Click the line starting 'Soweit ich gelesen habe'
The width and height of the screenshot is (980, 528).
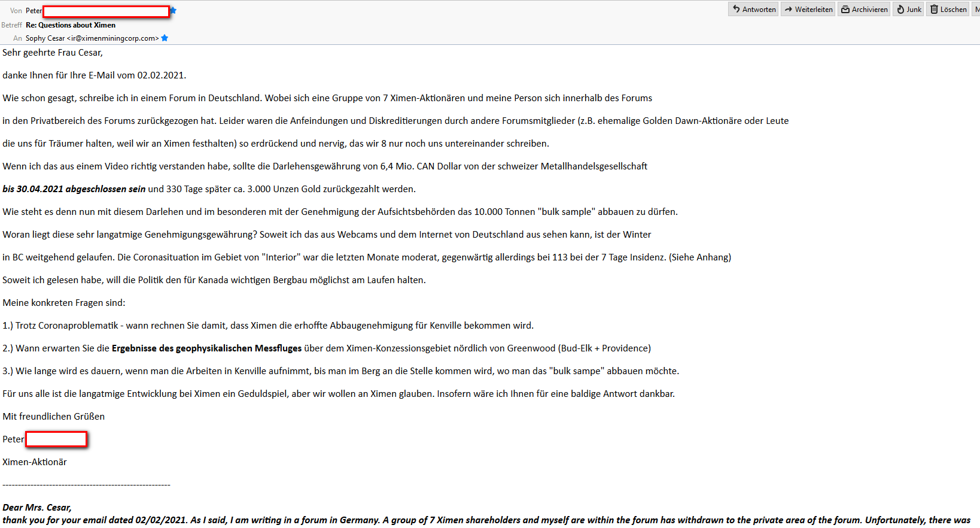[214, 280]
